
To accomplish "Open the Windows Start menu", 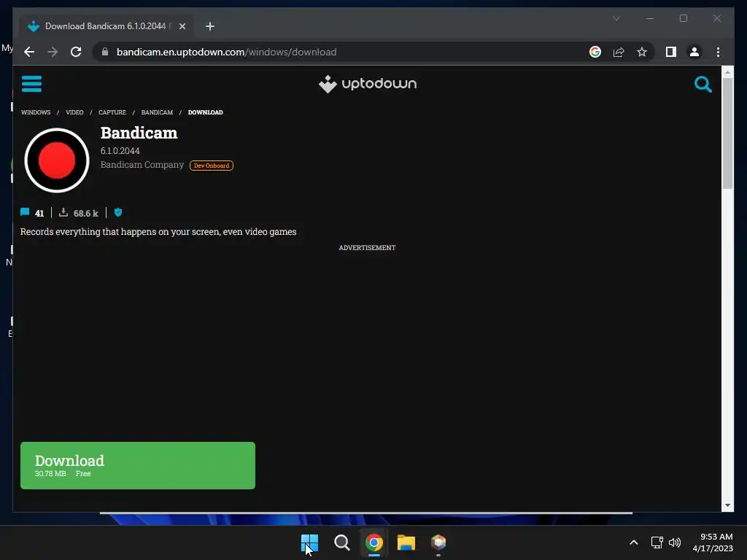I will pyautogui.click(x=309, y=542).
